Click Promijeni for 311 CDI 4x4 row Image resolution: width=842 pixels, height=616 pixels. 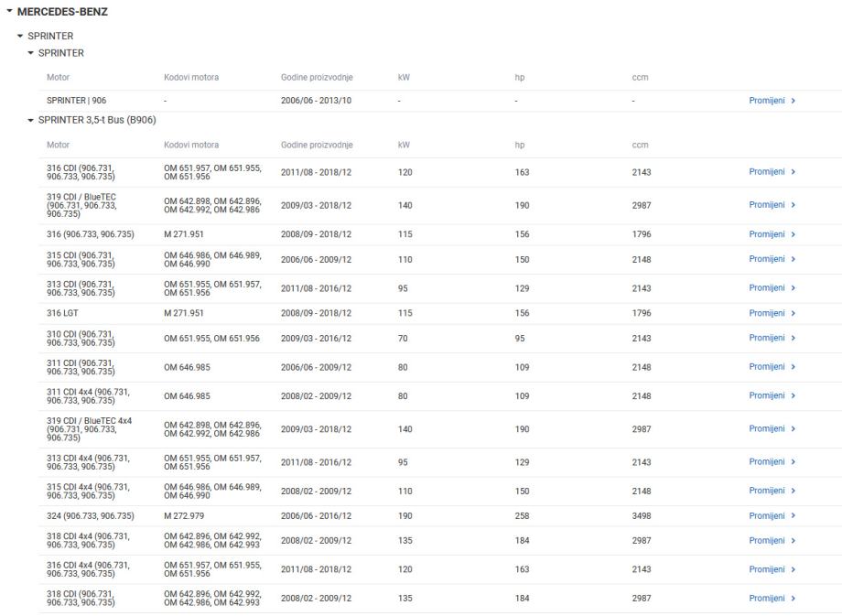(x=772, y=395)
